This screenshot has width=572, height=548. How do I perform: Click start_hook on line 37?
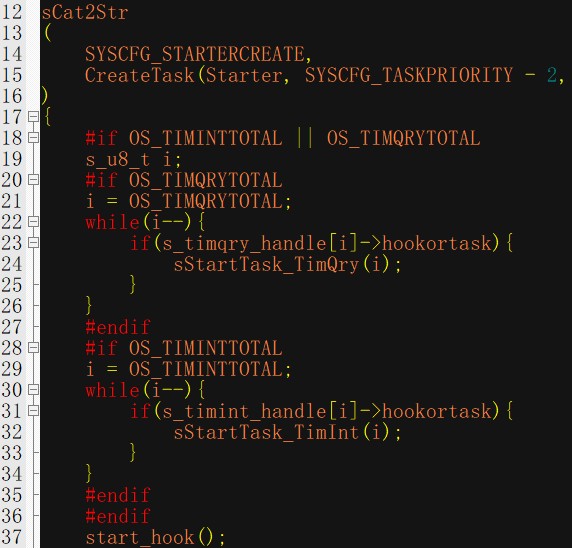pyautogui.click(x=139, y=538)
